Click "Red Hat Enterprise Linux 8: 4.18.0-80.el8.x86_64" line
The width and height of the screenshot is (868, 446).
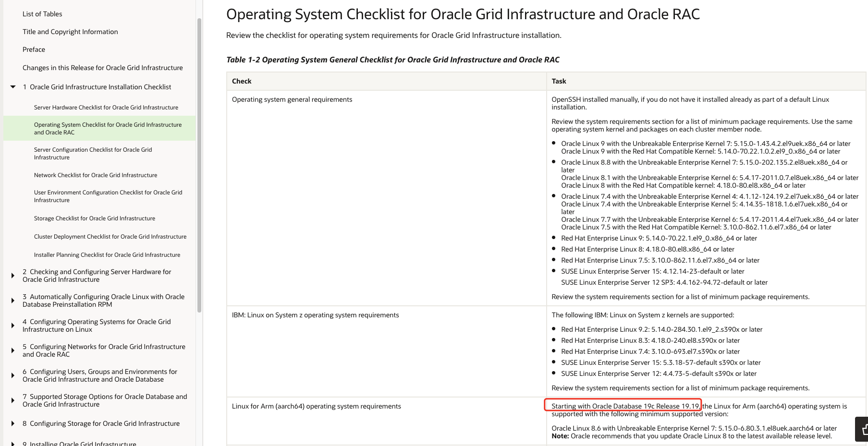648,249
